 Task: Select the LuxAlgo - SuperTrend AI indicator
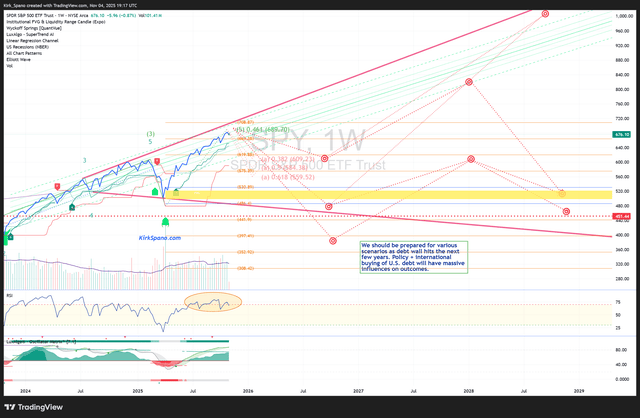30,35
